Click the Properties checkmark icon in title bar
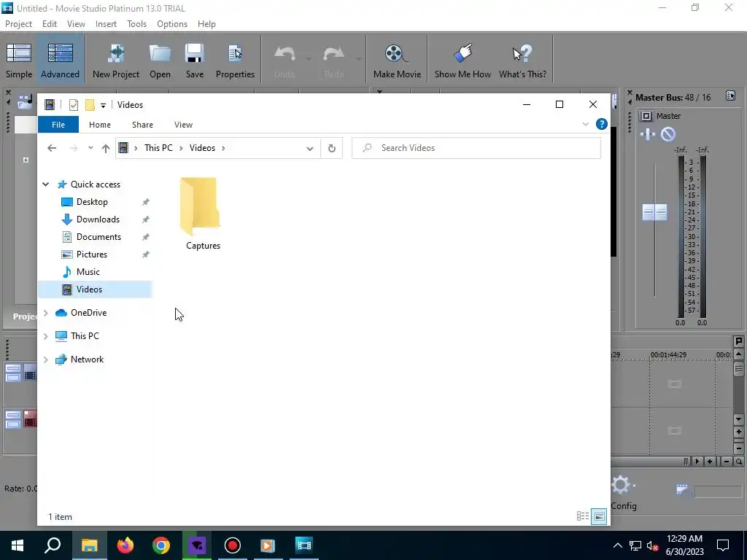The image size is (747, 560). pyautogui.click(x=74, y=105)
